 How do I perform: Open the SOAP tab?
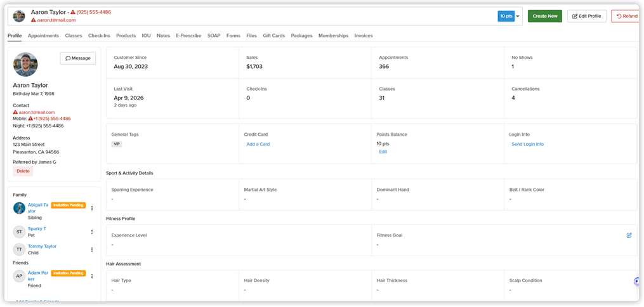coord(214,36)
